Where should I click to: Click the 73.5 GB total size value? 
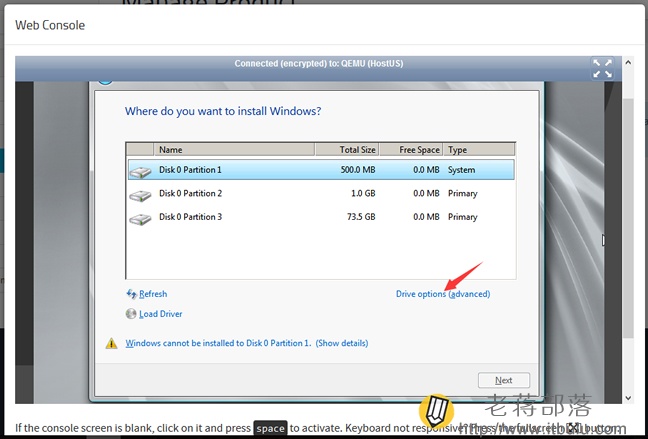click(361, 217)
